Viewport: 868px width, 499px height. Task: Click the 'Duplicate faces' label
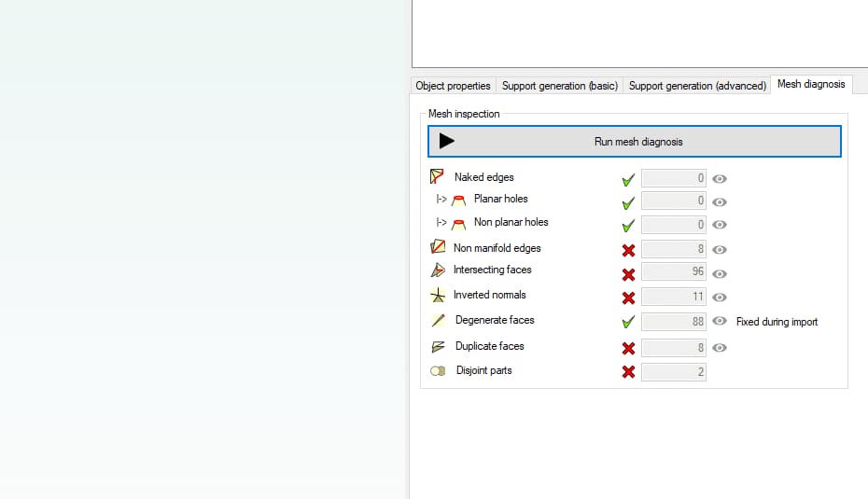point(489,346)
